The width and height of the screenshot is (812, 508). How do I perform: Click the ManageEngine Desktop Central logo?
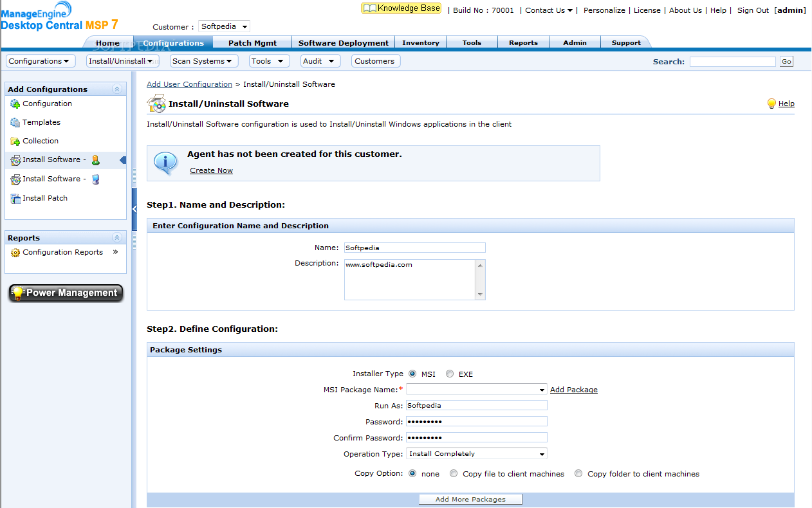[59, 16]
